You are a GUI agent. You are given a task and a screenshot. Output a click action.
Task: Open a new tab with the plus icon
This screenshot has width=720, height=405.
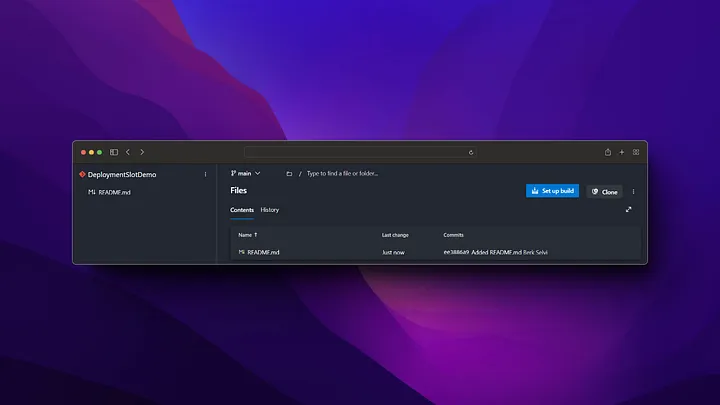point(622,152)
